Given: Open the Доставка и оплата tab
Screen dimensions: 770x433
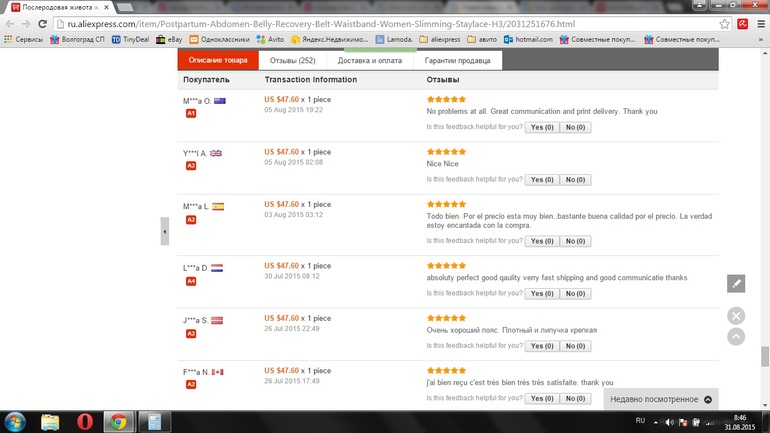Looking at the screenshot, I should [370, 61].
